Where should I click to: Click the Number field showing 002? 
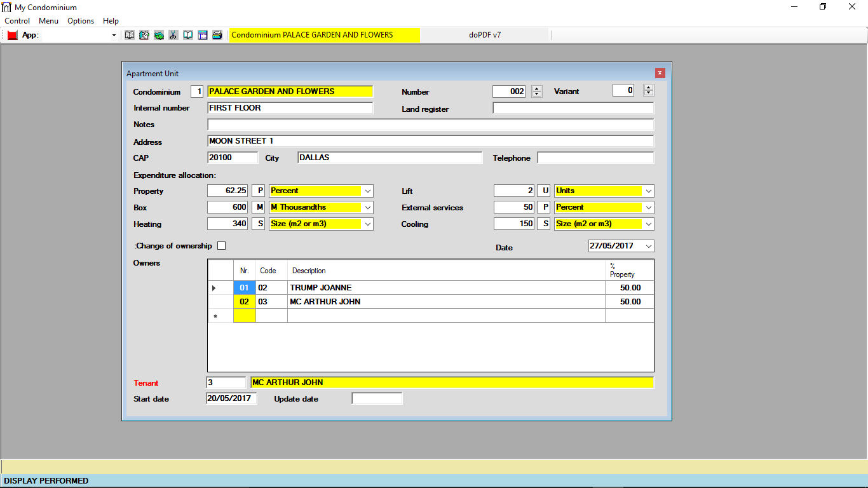pyautogui.click(x=510, y=91)
